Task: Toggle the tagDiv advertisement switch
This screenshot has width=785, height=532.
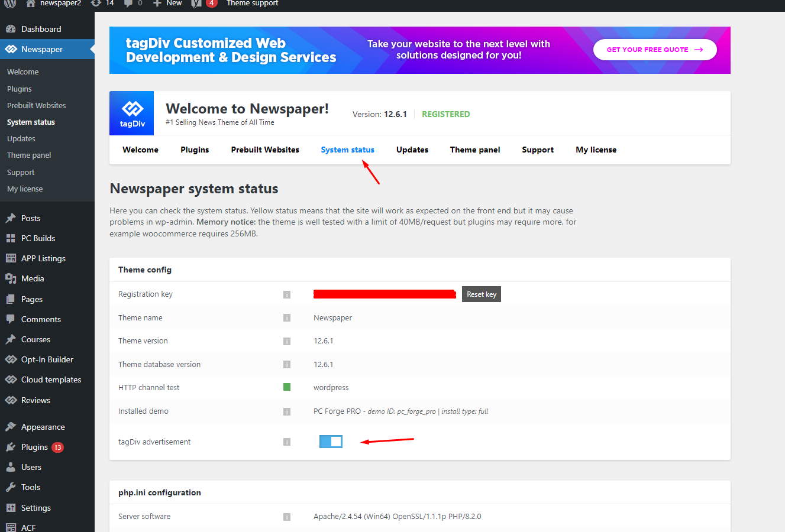Action: [x=331, y=442]
